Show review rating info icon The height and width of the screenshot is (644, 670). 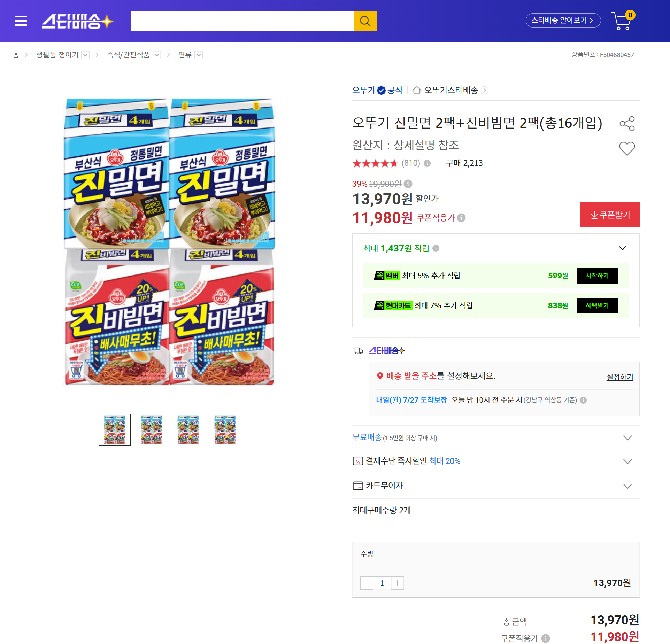pos(427,163)
